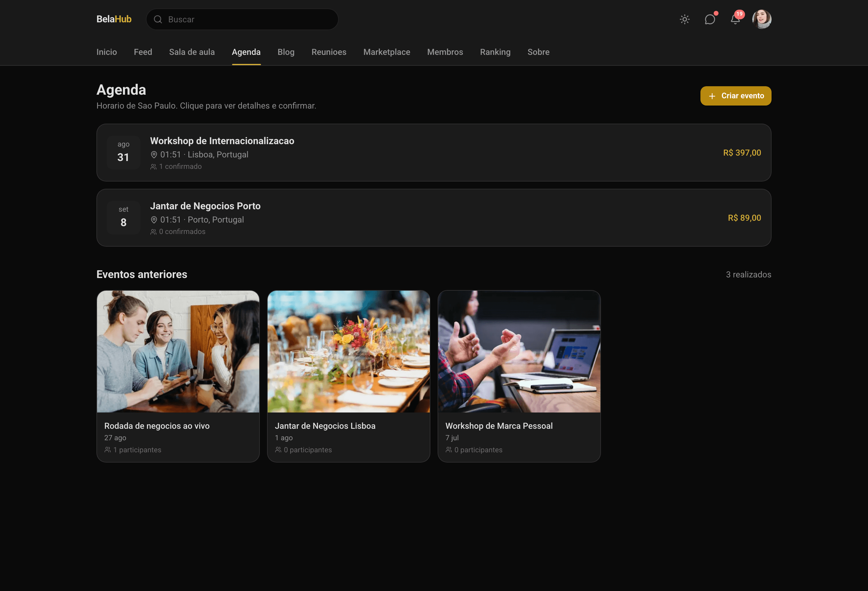Click the participants icon under 7 jul

click(448, 450)
